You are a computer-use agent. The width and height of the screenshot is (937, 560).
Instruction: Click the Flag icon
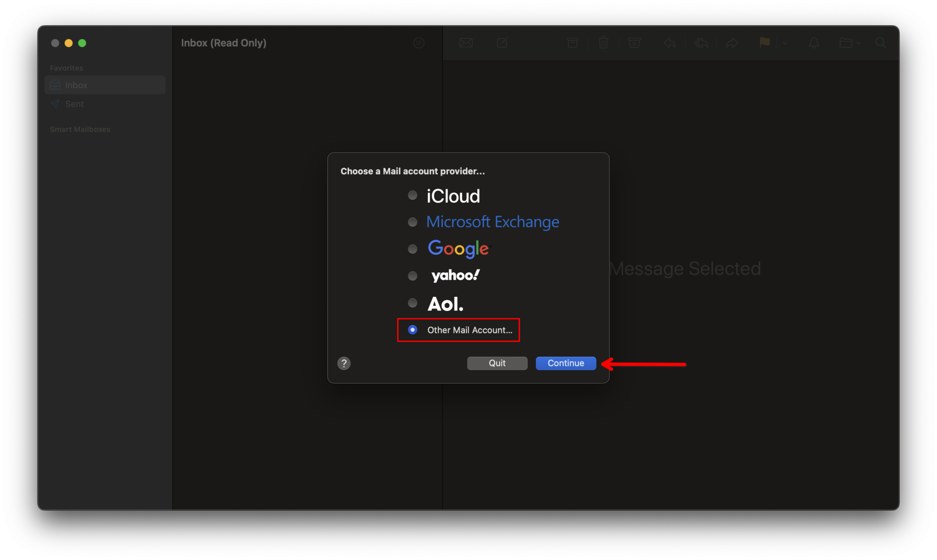pyautogui.click(x=765, y=43)
